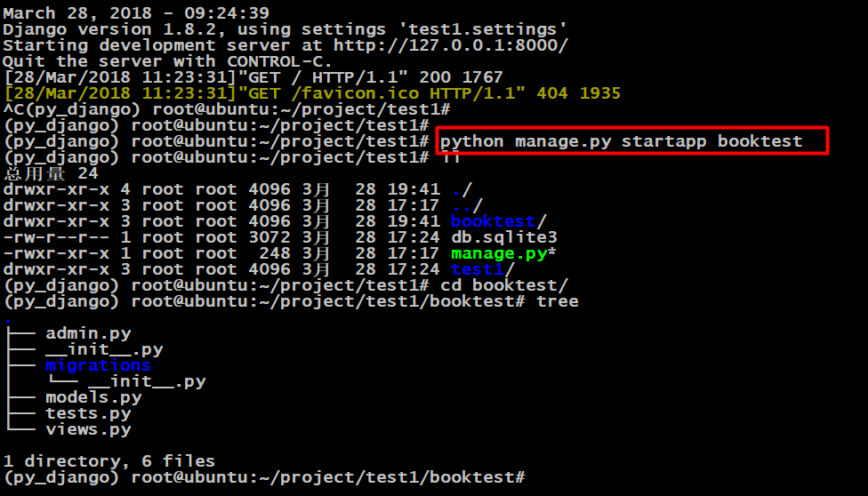This screenshot has width=868, height=496.
Task: Click permissions -rw-r--r-- of db.sqlite3
Action: 56,237
